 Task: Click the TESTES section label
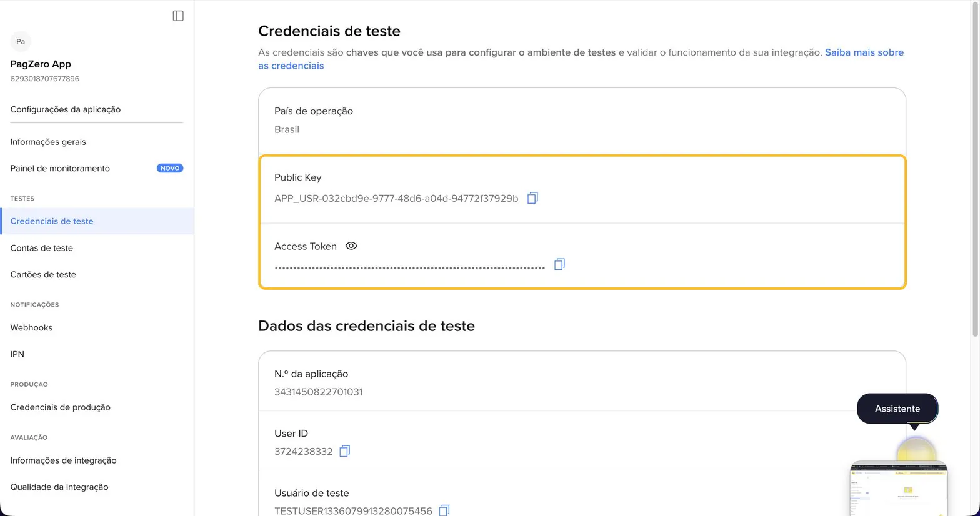tap(22, 199)
